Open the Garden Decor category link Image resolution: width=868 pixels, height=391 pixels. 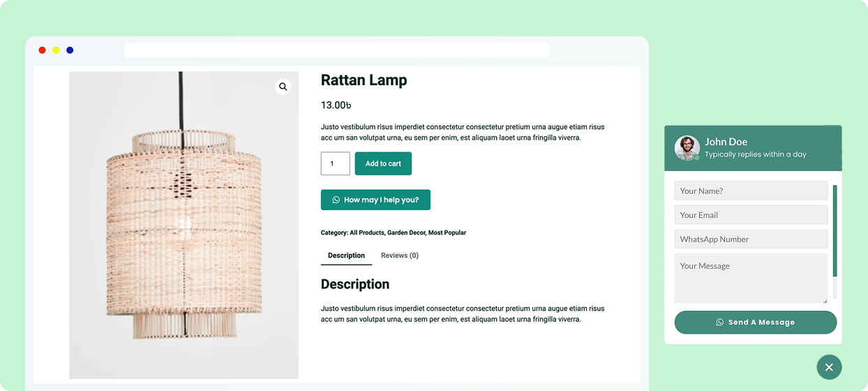click(405, 233)
